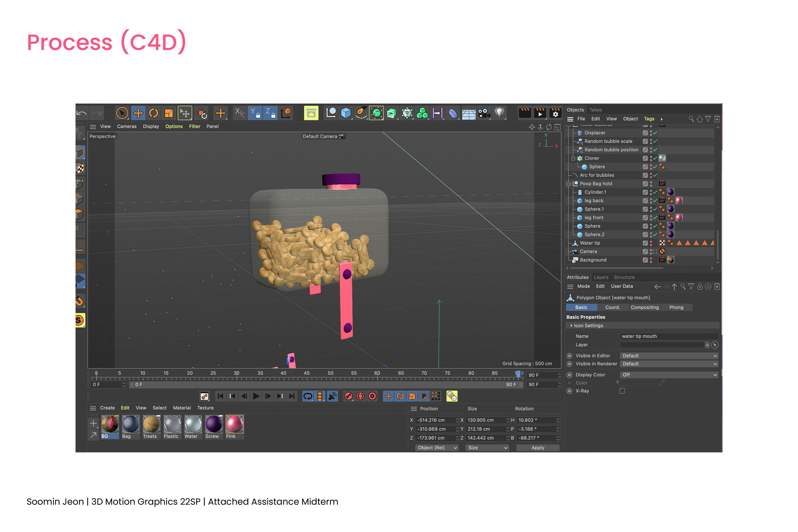Click the Apply button
This screenshot has width=798, height=532.
[538, 448]
